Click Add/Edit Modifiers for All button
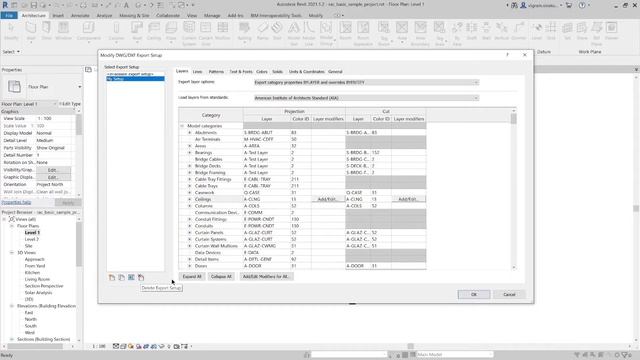The width and height of the screenshot is (640, 360). point(266,277)
